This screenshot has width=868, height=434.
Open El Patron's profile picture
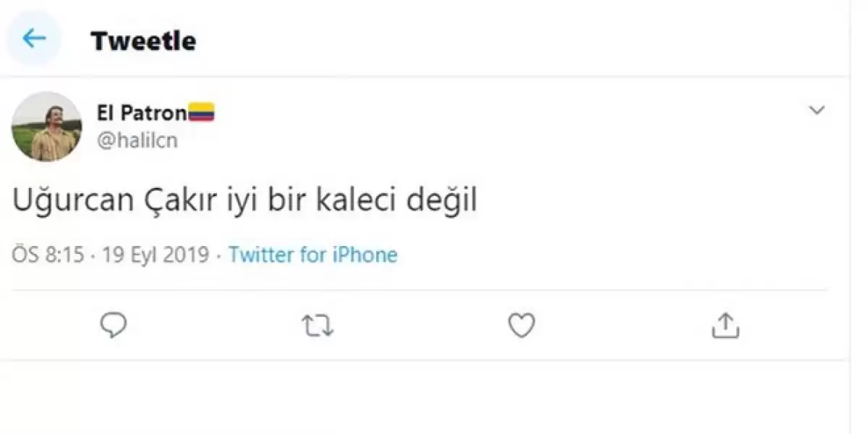[x=46, y=127]
